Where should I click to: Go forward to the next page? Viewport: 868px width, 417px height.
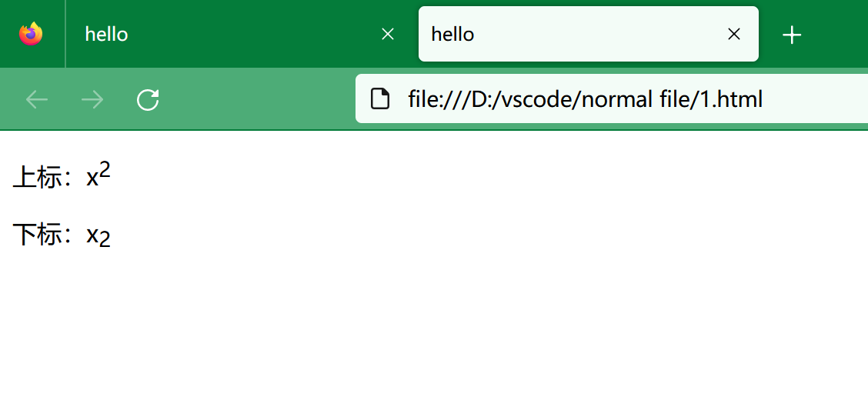[92, 99]
